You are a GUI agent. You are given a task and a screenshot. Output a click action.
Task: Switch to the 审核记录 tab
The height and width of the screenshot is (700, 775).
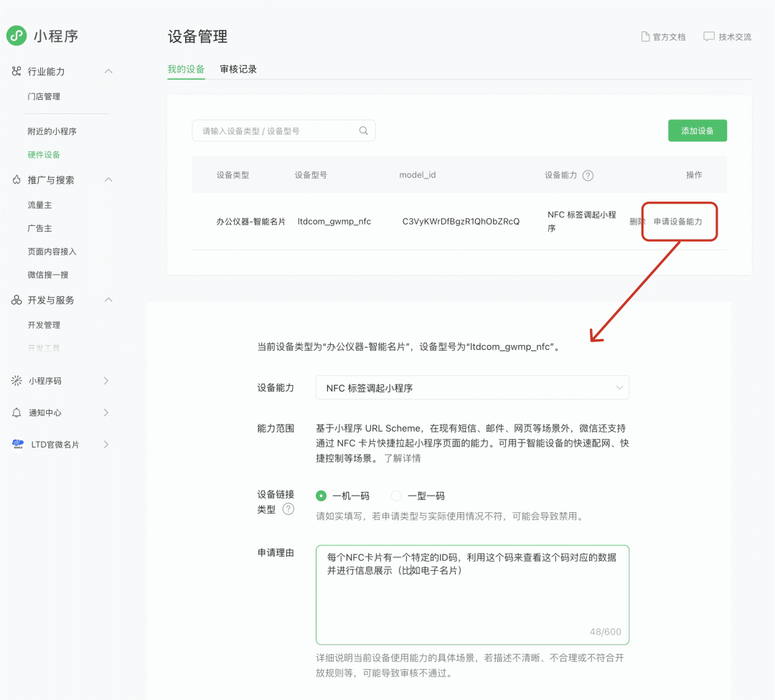point(238,70)
